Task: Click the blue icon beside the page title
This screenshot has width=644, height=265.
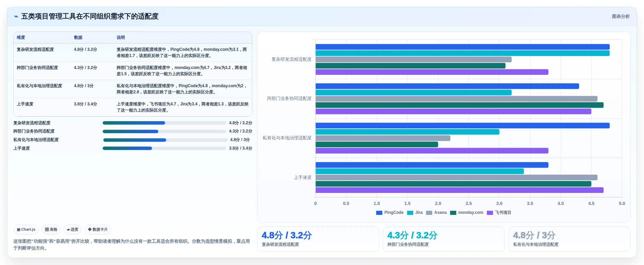Action: click(16, 16)
